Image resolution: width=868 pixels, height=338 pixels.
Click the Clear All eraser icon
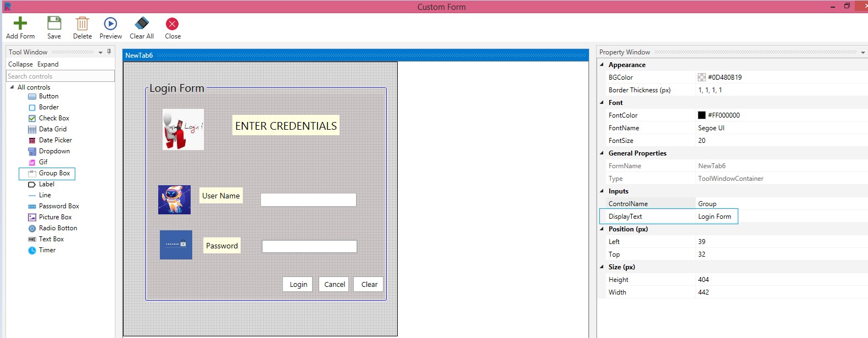(142, 24)
